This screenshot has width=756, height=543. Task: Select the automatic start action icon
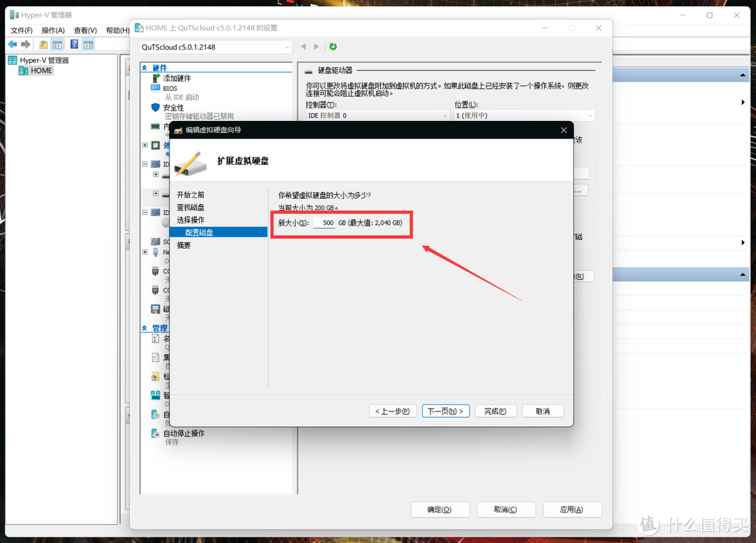click(x=155, y=414)
